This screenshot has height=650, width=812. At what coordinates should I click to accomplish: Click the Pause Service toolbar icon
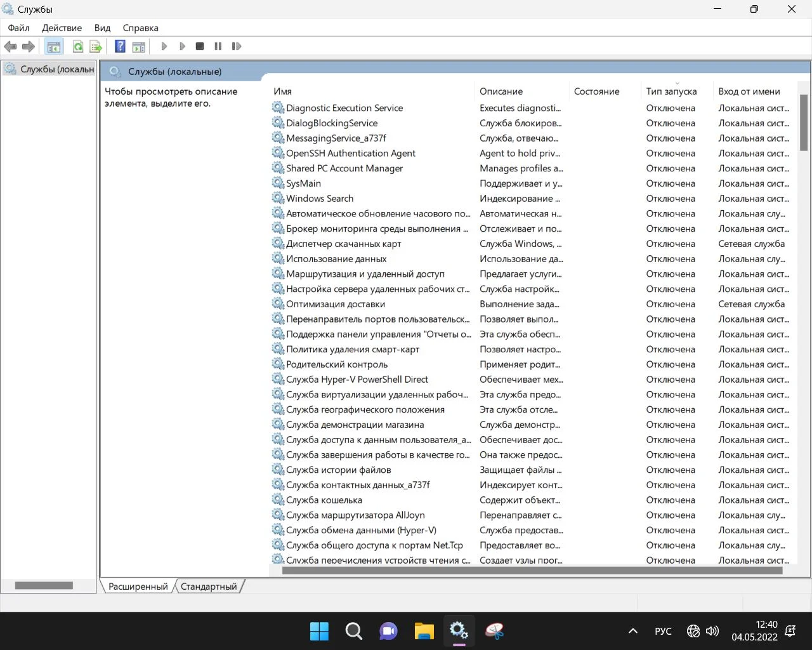pos(218,46)
